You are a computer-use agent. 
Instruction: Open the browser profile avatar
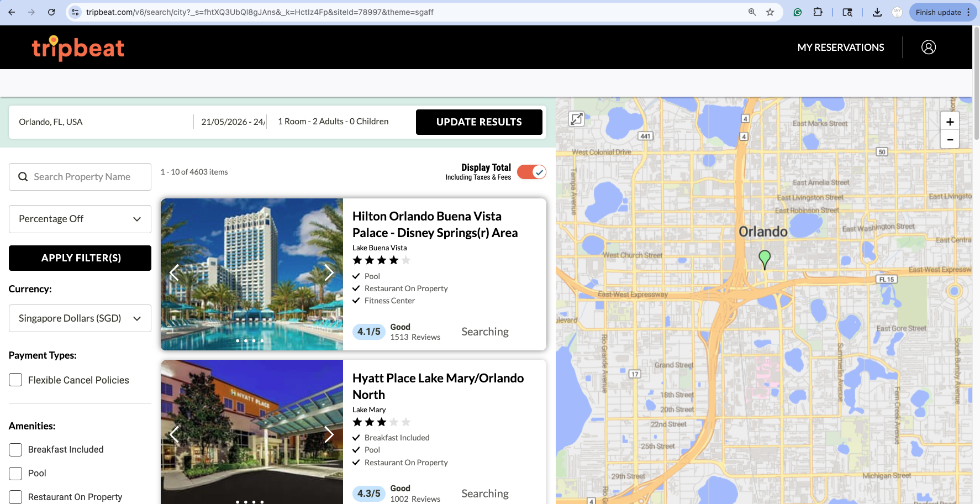click(897, 12)
